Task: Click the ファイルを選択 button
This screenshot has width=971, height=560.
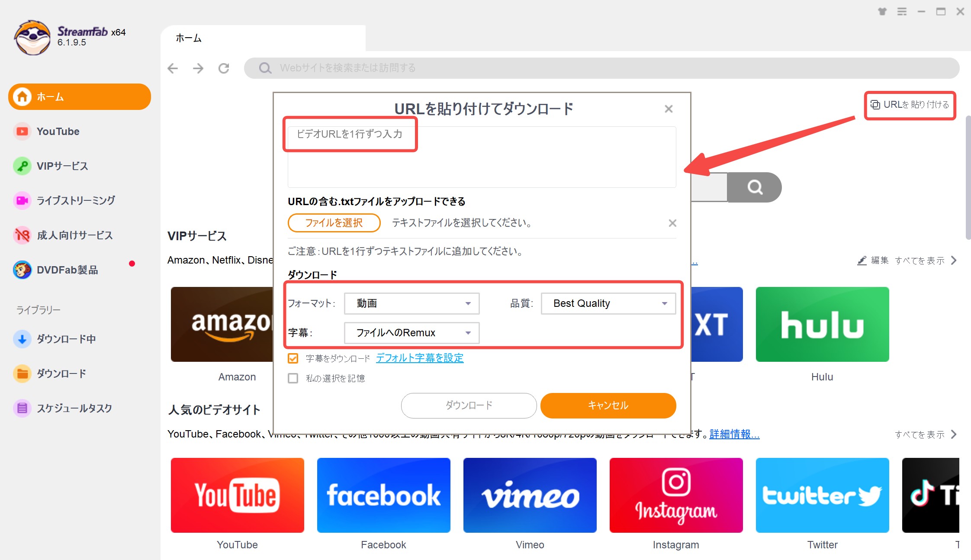Action: [334, 223]
